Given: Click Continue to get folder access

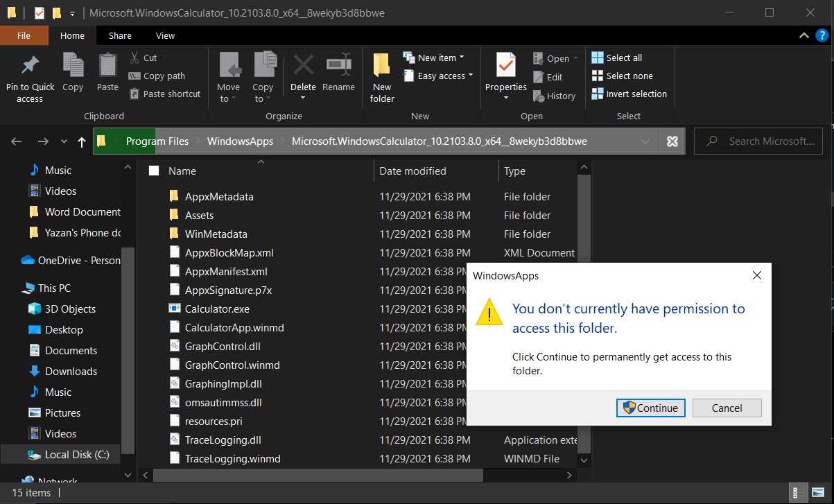Looking at the screenshot, I should [650, 408].
